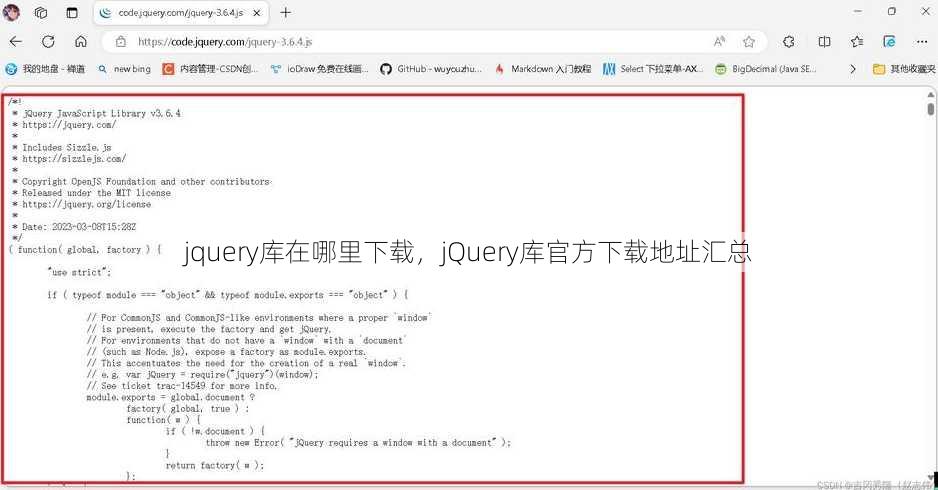The image size is (938, 490).
Task: Open the Edge sidebar app icon
Action: click(x=889, y=41)
